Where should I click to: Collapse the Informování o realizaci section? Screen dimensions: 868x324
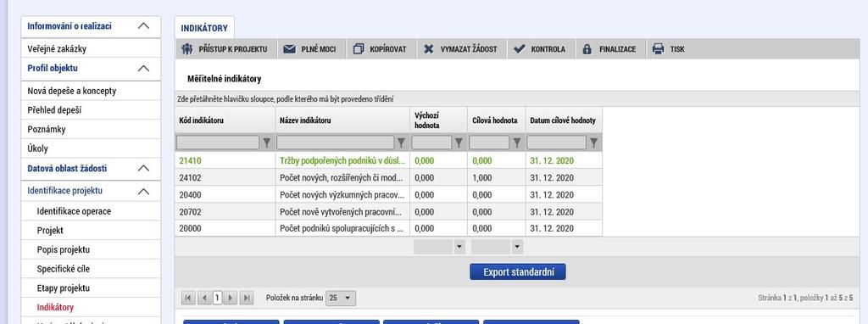(x=143, y=26)
